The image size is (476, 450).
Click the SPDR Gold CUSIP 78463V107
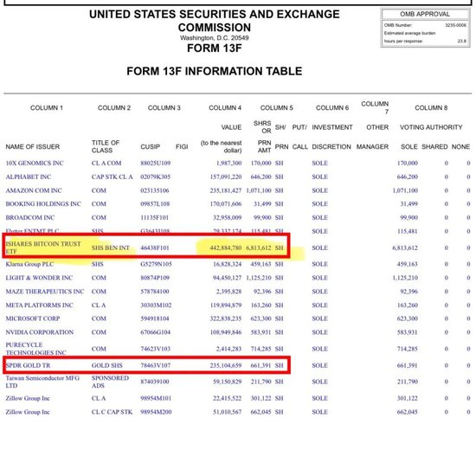(155, 365)
